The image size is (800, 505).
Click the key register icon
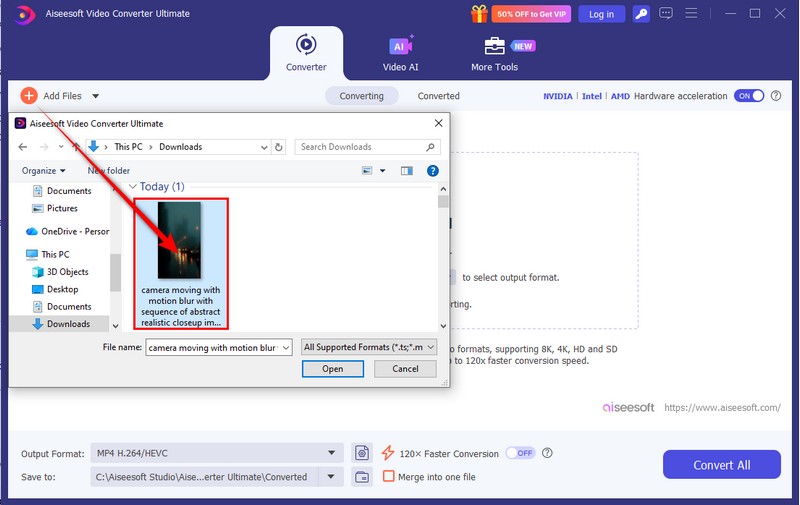641,14
